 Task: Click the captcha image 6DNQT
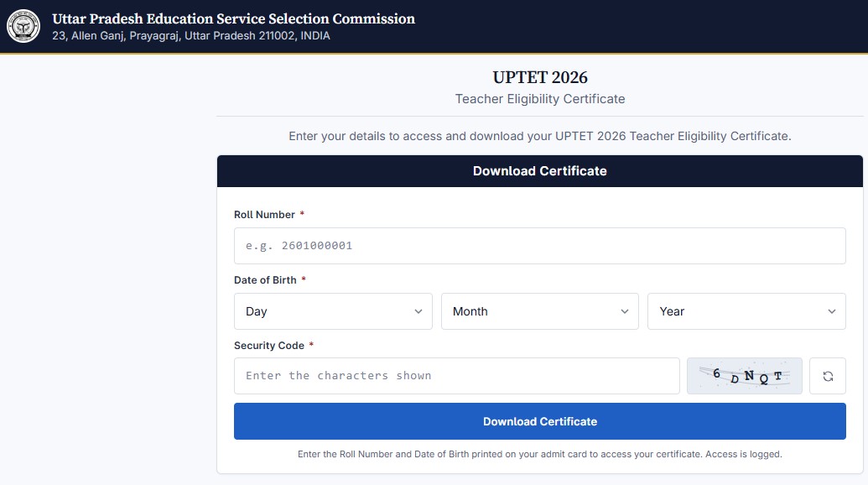point(745,376)
